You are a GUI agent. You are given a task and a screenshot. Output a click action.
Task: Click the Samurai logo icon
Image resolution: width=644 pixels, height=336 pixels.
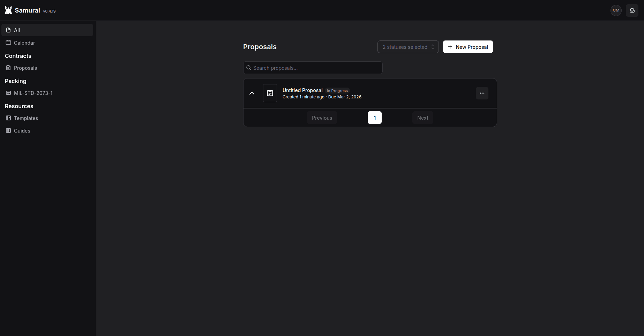pos(8,10)
